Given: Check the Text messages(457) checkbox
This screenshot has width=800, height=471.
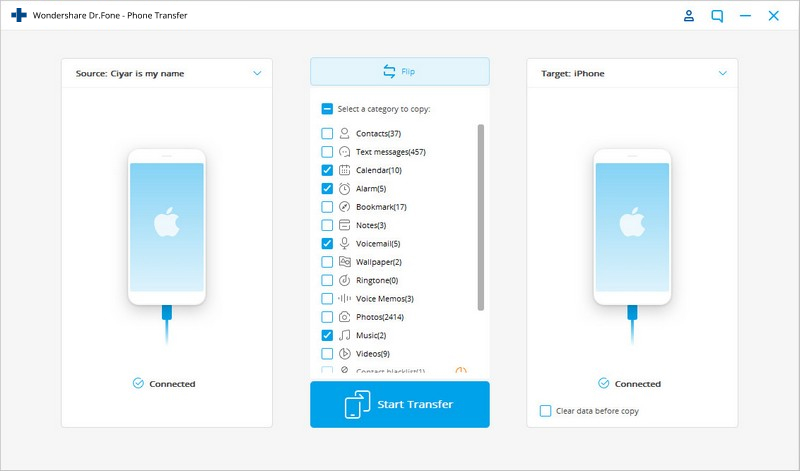Looking at the screenshot, I should (327, 152).
